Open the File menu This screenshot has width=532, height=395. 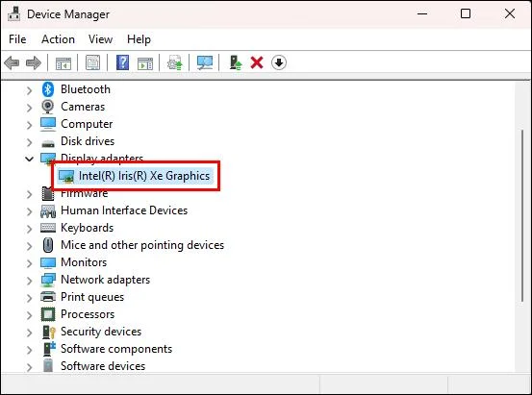(17, 39)
